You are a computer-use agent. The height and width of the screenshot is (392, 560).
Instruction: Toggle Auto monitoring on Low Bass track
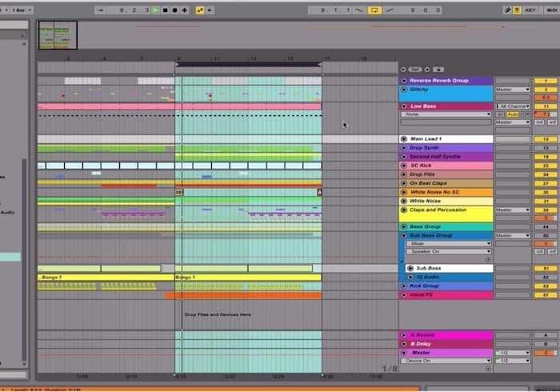point(513,114)
